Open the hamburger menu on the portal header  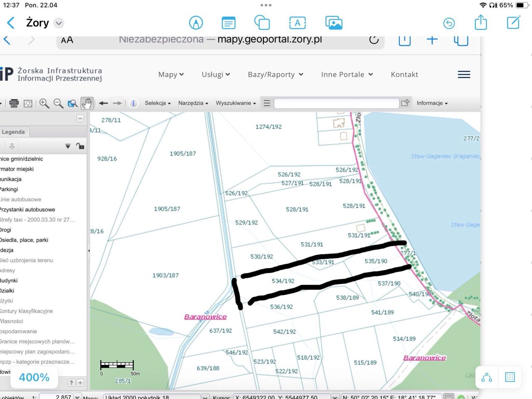point(464,74)
